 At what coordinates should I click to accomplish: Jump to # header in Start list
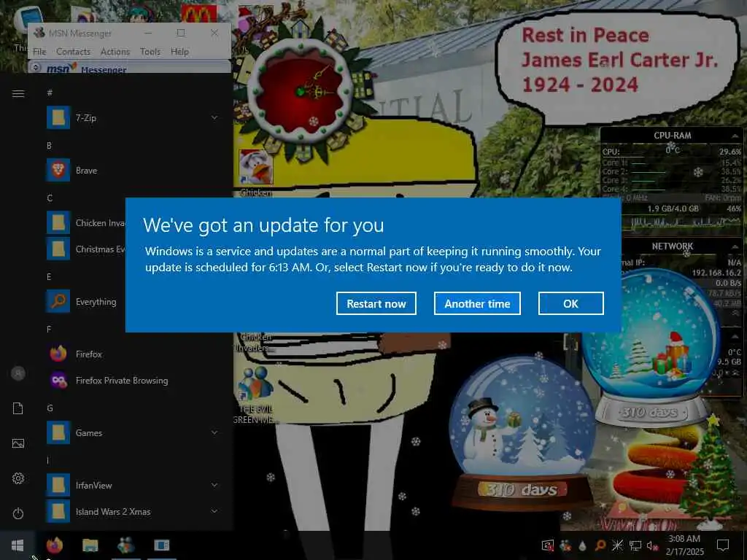(50, 93)
